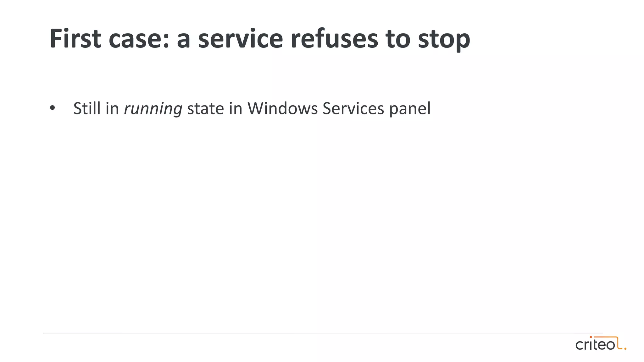Image resolution: width=644 pixels, height=362 pixels.
Task: Click the word service in the title
Action: [x=241, y=40]
